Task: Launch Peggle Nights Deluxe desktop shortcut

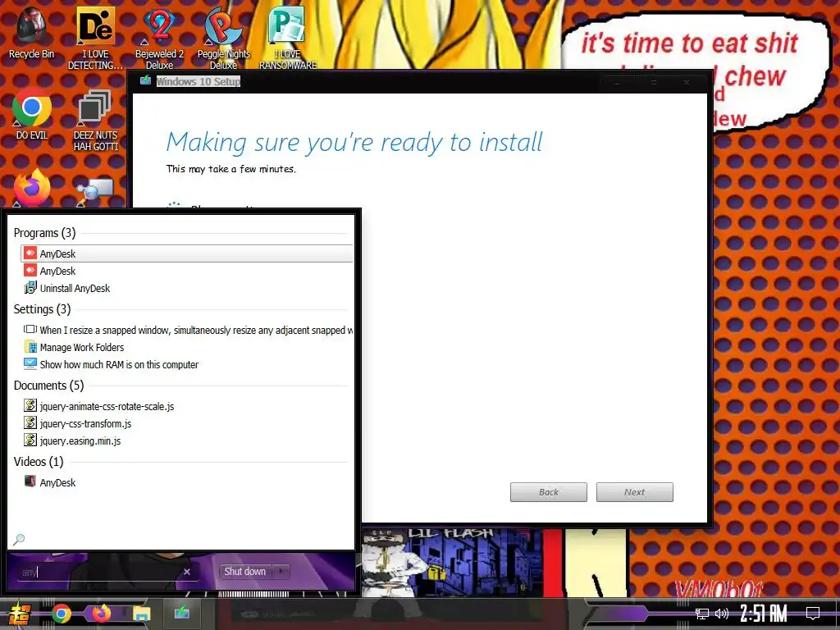Action: pyautogui.click(x=223, y=38)
